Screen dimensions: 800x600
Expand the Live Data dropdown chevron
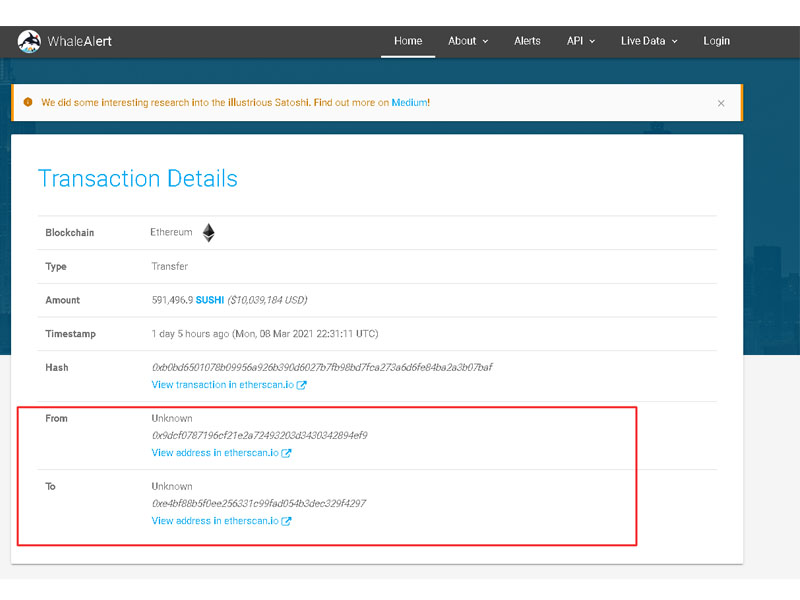coord(674,41)
